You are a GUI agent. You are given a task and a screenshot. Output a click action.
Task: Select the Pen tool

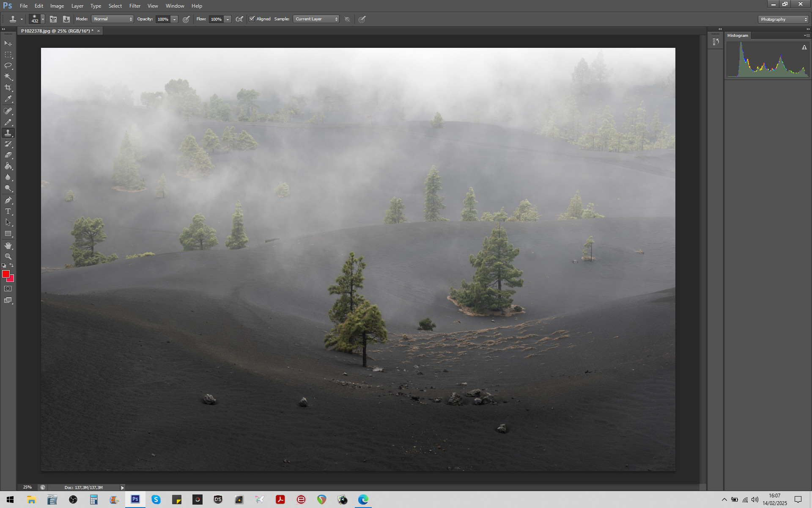point(8,200)
